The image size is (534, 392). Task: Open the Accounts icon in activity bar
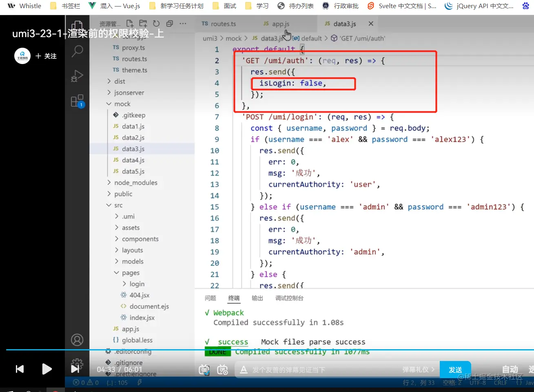coord(77,340)
